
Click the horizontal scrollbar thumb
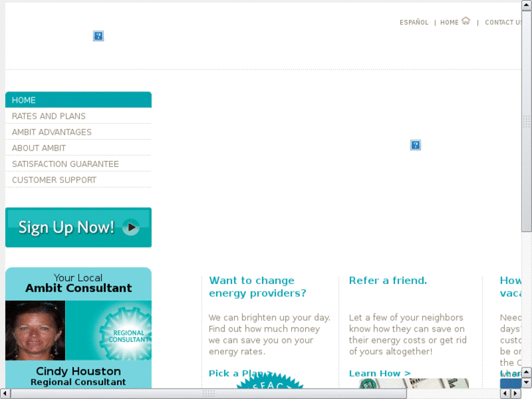coord(209,394)
